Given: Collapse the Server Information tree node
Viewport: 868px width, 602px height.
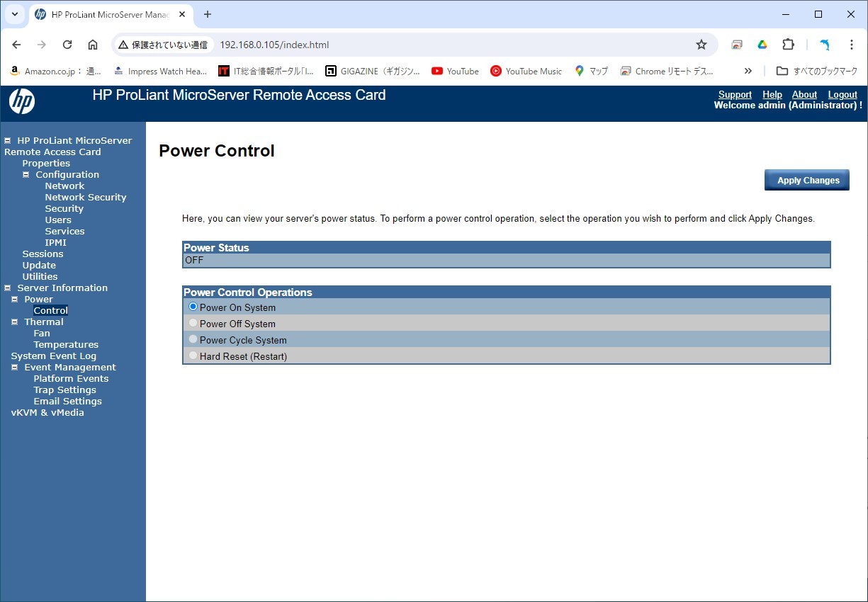Looking at the screenshot, I should click(x=8, y=288).
